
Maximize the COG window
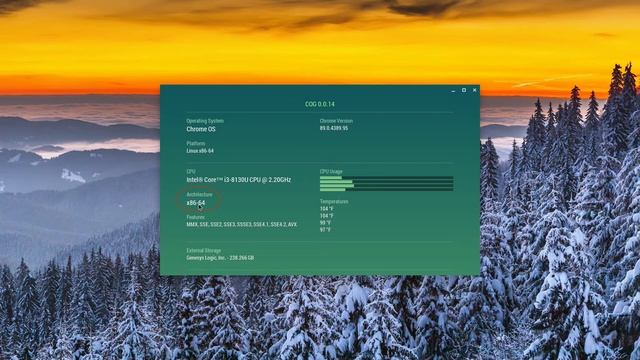[x=464, y=90]
